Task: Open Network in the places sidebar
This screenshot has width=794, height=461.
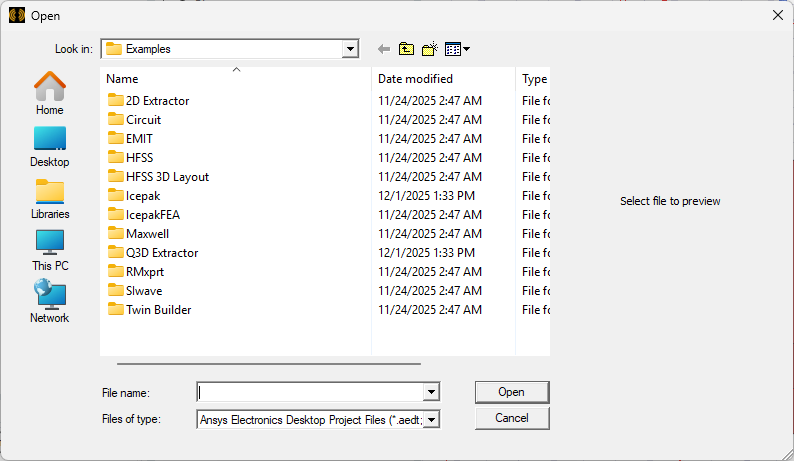Action: click(50, 301)
